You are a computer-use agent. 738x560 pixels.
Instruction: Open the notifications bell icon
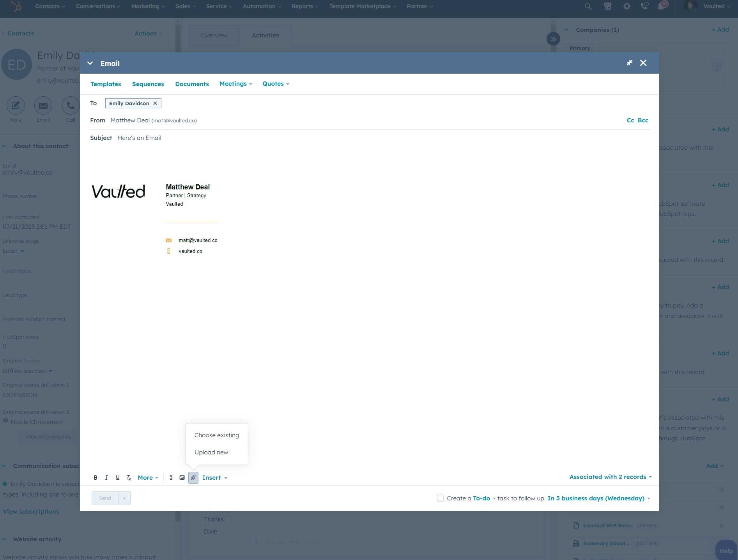pos(662,6)
